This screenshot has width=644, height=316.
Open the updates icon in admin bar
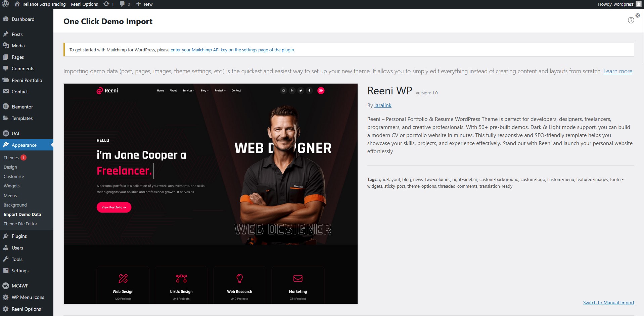click(x=108, y=4)
